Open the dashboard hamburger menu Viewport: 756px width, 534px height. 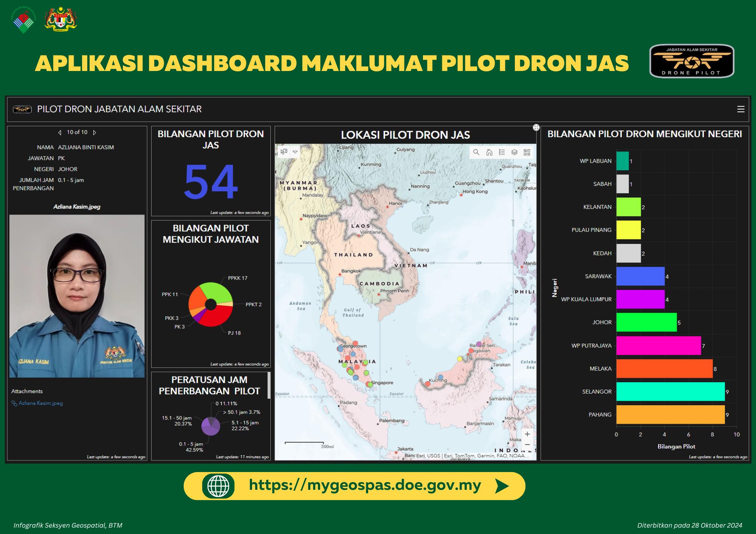[741, 109]
